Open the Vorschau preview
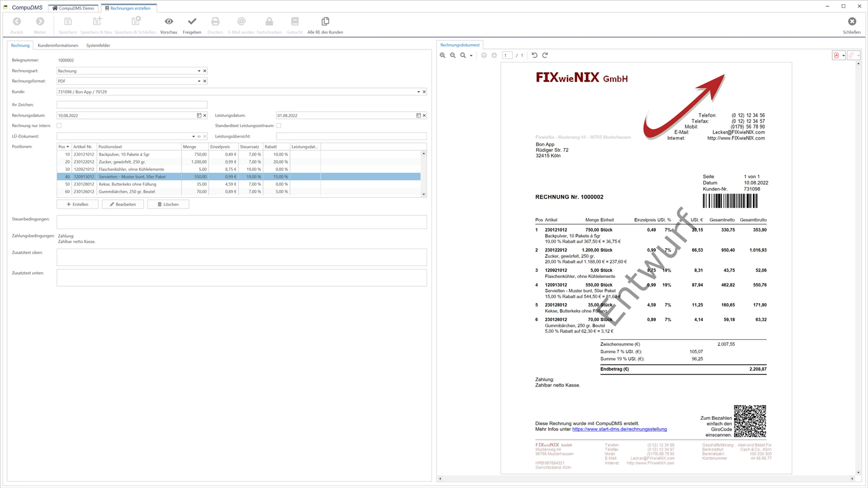This screenshot has height=488, width=868. (x=169, y=24)
